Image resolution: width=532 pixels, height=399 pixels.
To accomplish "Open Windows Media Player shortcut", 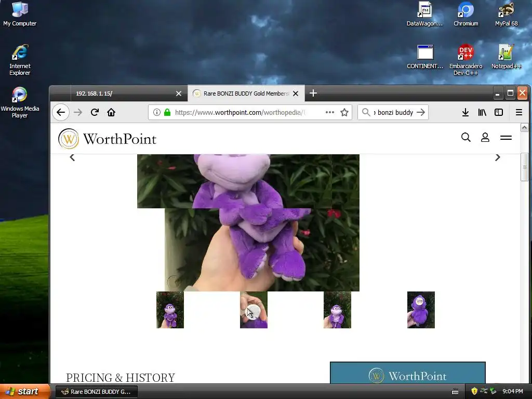I will 20,102.
